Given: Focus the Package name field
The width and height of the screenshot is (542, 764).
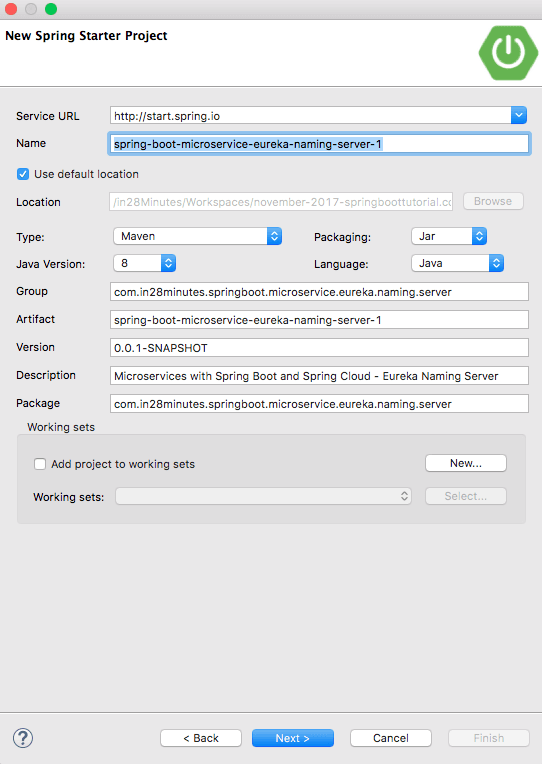Looking at the screenshot, I should pyautogui.click(x=319, y=404).
